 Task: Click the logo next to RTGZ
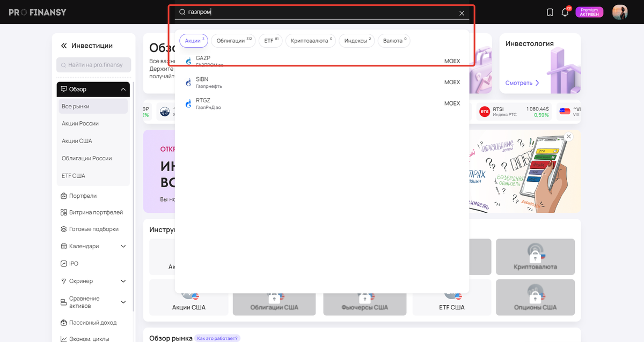[188, 104]
